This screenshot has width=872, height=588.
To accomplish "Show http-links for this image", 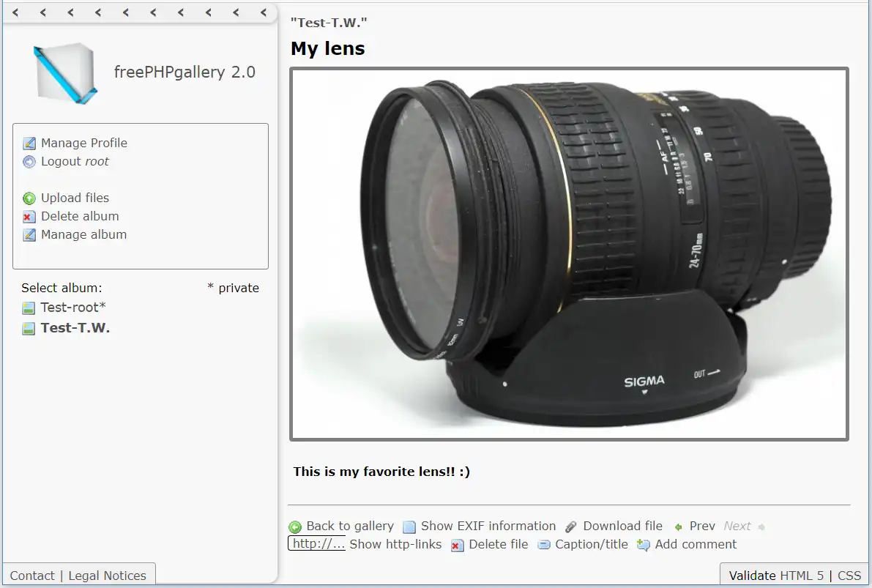I will (x=395, y=544).
